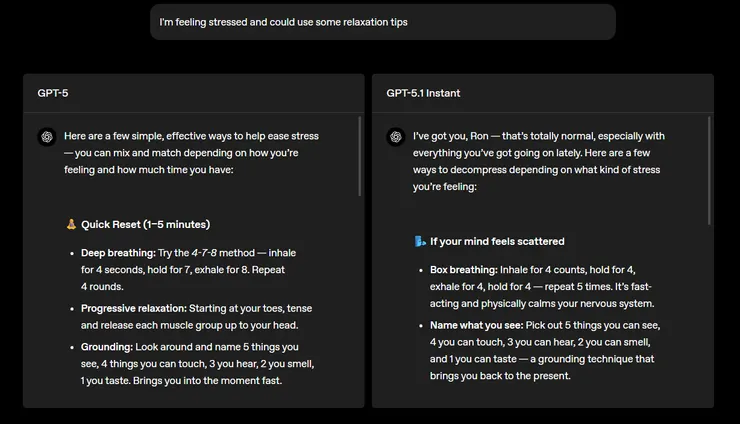Click the emoji beside 'If your mind feels scattered'
The height and width of the screenshot is (424, 740).
click(x=420, y=241)
